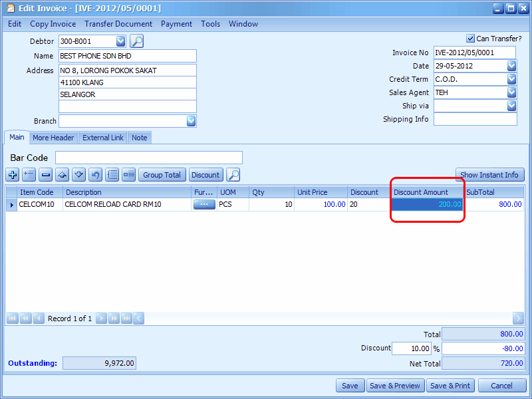Click Save & Print button
This screenshot has width=532, height=399.
click(x=450, y=386)
